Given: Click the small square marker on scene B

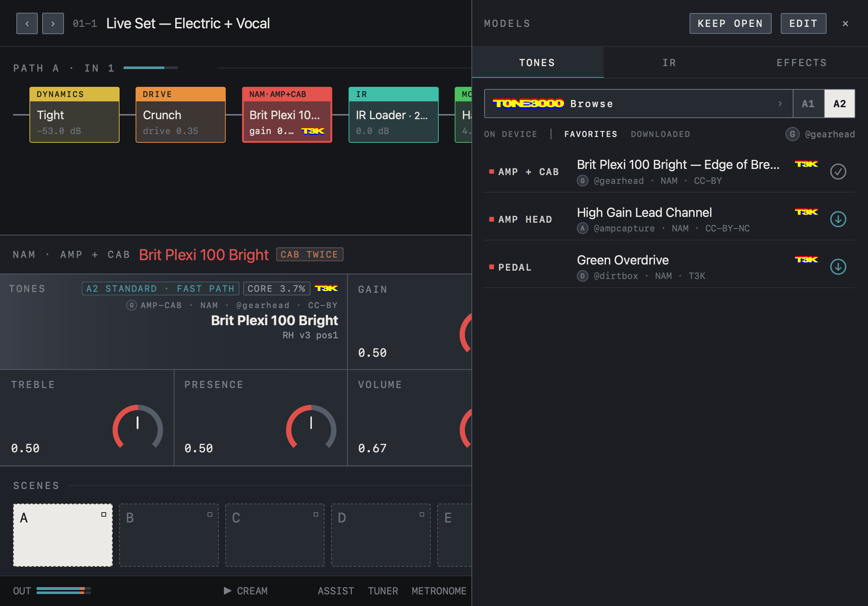Looking at the screenshot, I should point(210,514).
